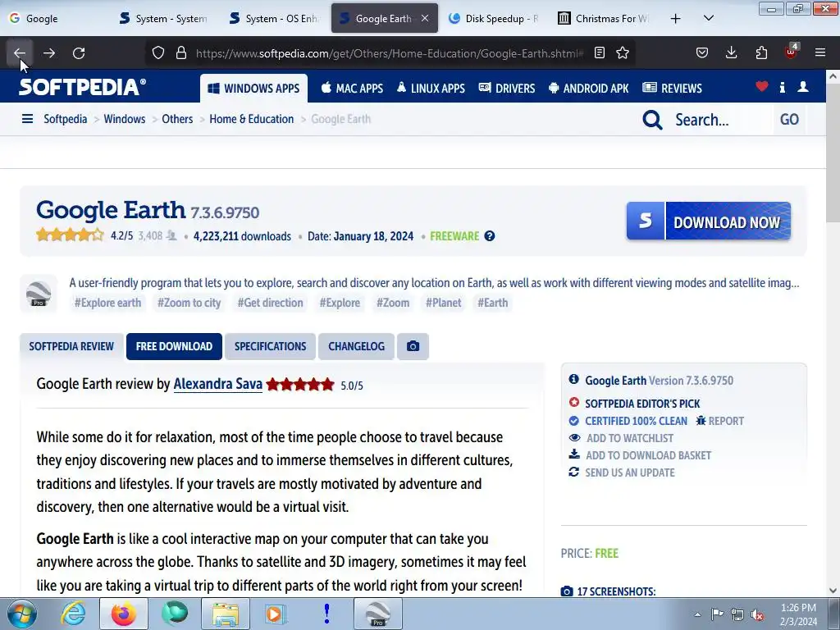Image resolution: width=840 pixels, height=630 pixels.
Task: Open the Mac Apps section
Action: tap(352, 89)
